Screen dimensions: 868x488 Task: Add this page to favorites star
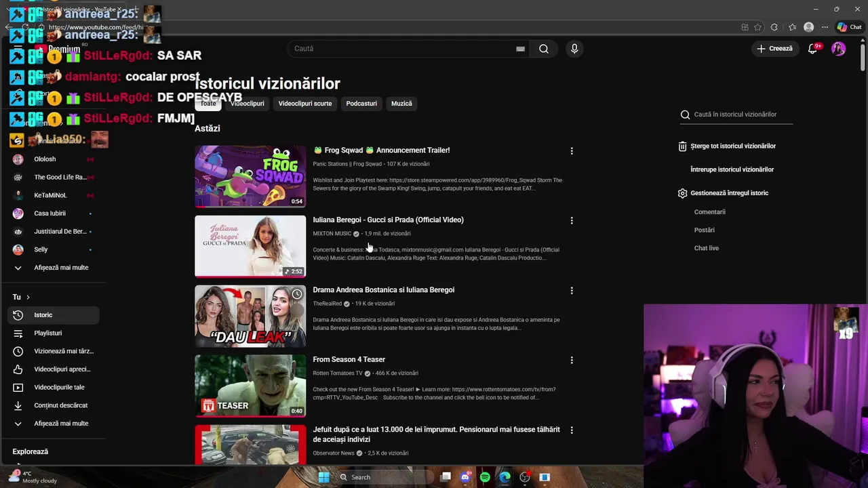(x=757, y=27)
